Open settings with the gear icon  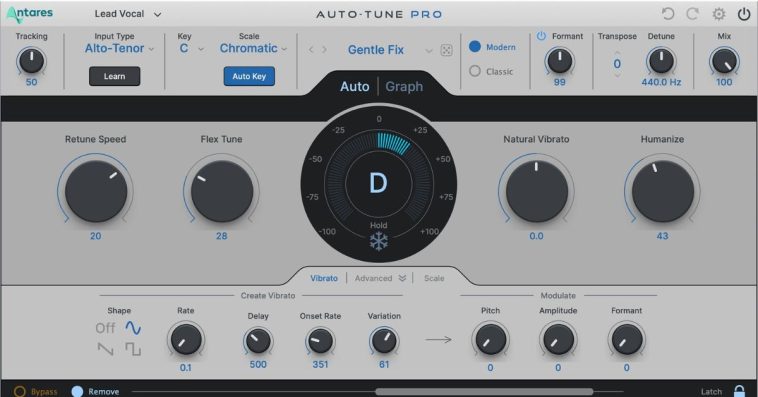(x=719, y=14)
